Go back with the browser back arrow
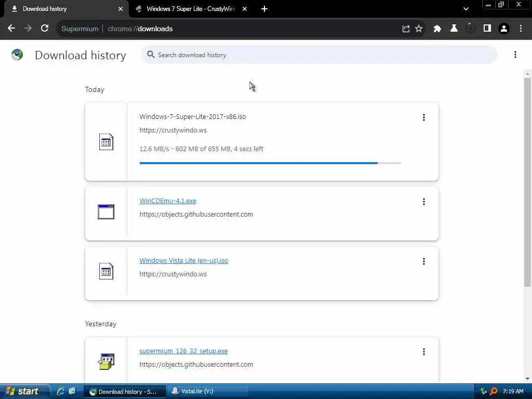This screenshot has width=532, height=399. pos(11,29)
